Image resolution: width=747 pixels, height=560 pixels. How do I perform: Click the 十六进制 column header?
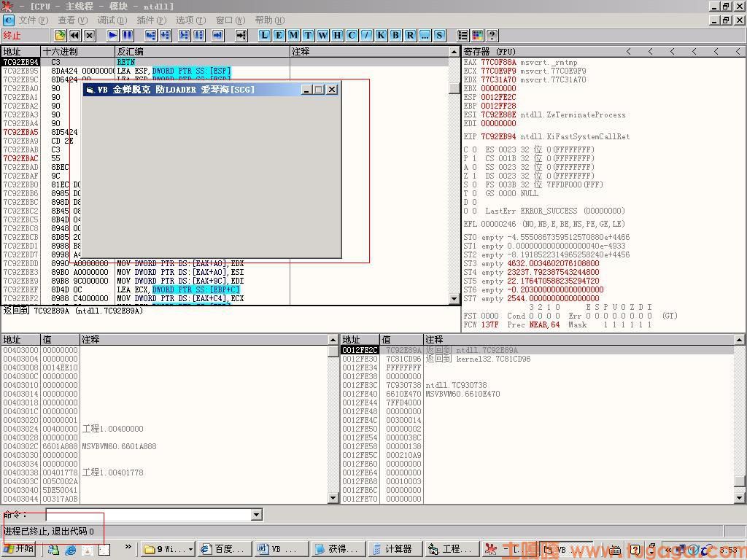(77, 52)
